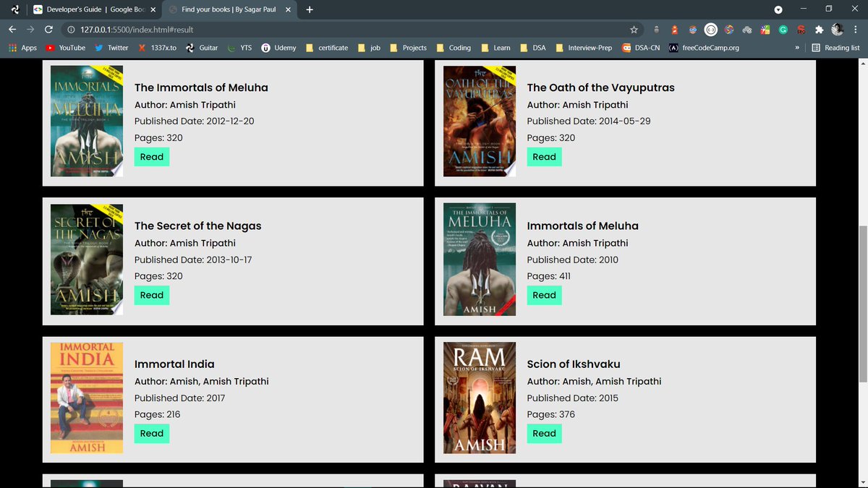
Task: Click the scrollbar down arrow
Action: pyautogui.click(x=861, y=482)
